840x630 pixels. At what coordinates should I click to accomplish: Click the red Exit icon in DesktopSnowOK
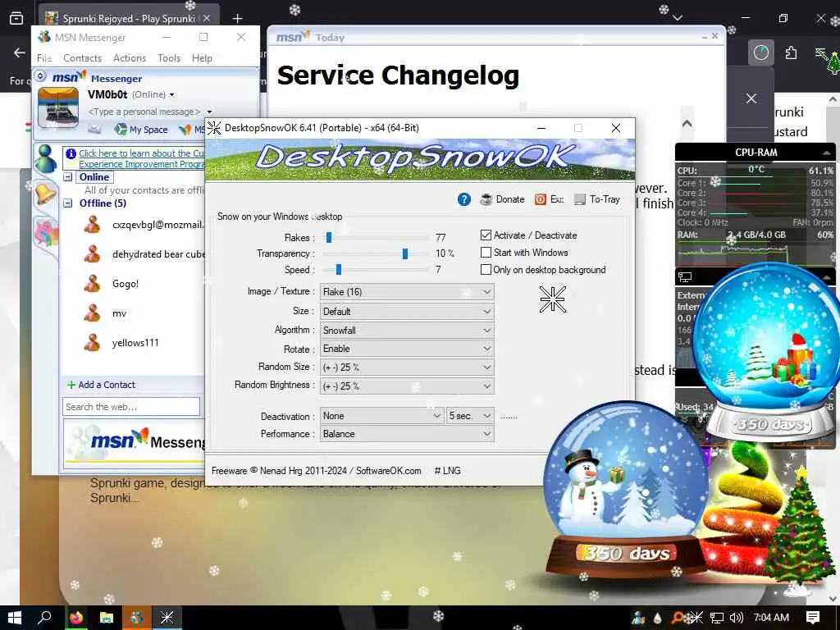(x=541, y=199)
